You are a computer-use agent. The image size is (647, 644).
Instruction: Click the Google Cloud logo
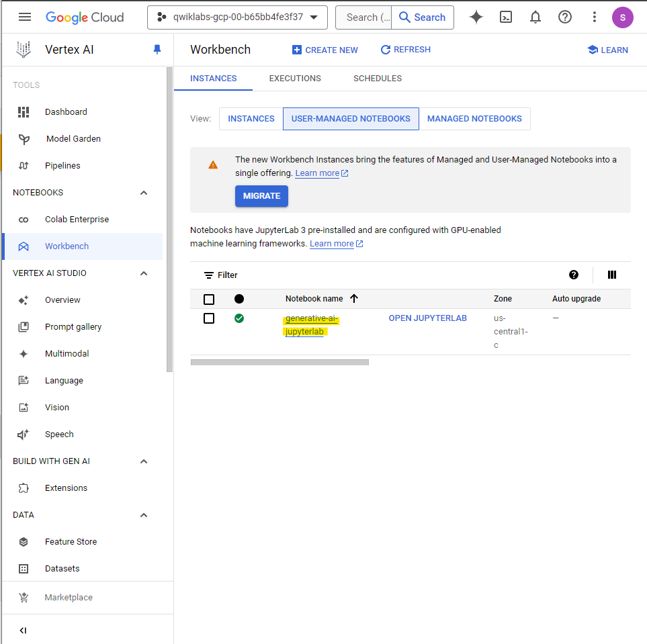pyautogui.click(x=85, y=17)
